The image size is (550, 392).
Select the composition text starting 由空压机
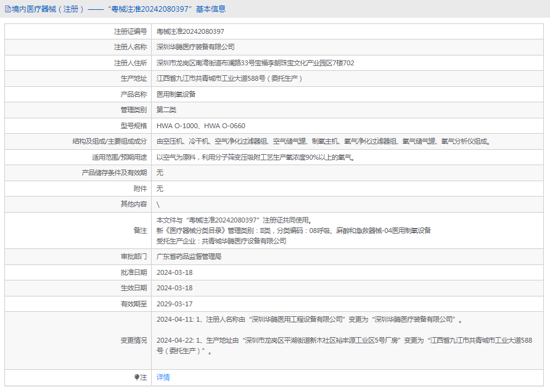tap(324, 141)
